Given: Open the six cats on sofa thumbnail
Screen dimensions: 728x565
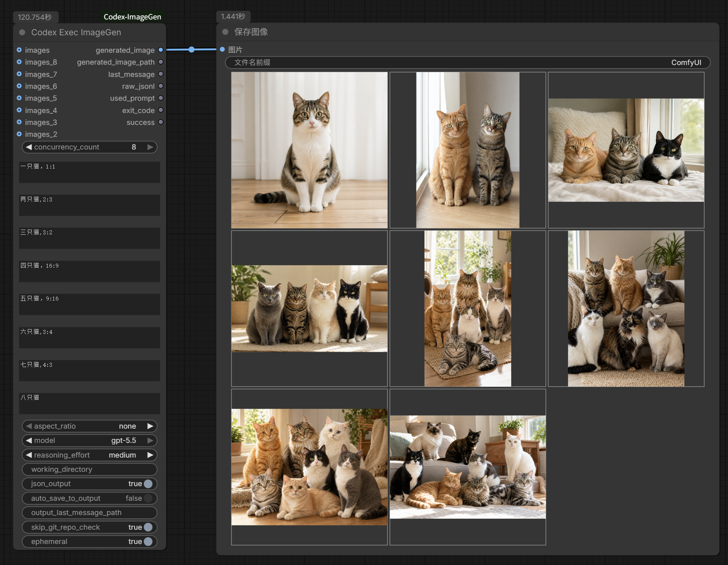Looking at the screenshot, I should 626,308.
